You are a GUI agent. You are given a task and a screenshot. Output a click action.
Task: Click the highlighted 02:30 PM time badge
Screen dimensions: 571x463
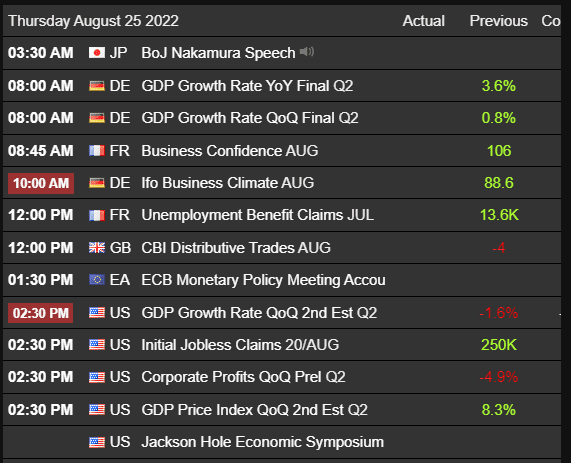click(40, 313)
